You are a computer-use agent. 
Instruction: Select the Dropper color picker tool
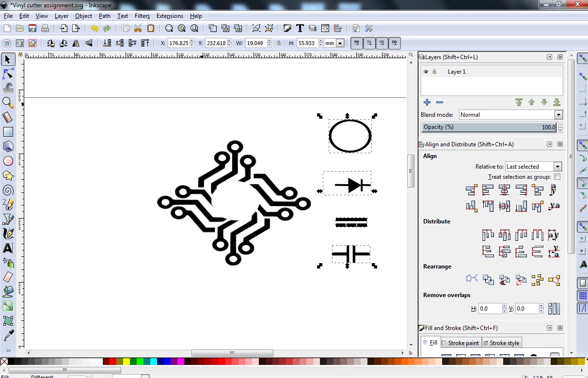coord(8,335)
